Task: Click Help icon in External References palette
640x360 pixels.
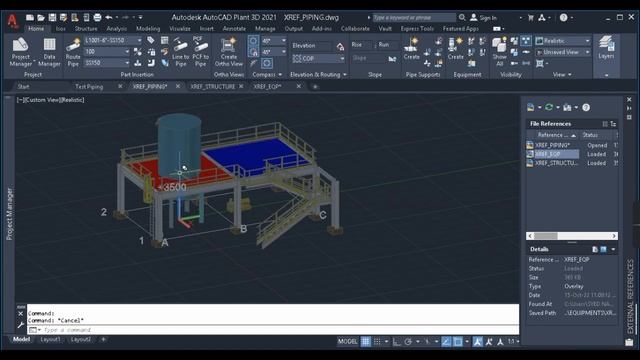Action: coord(586,107)
